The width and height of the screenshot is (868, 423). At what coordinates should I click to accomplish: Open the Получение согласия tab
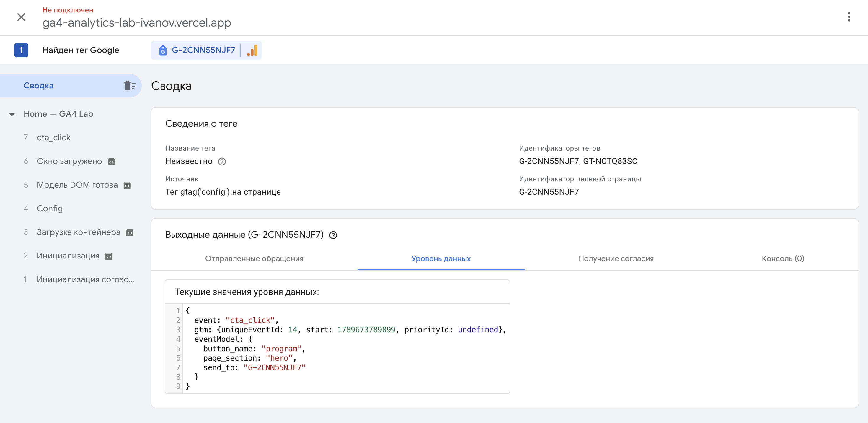616,258
